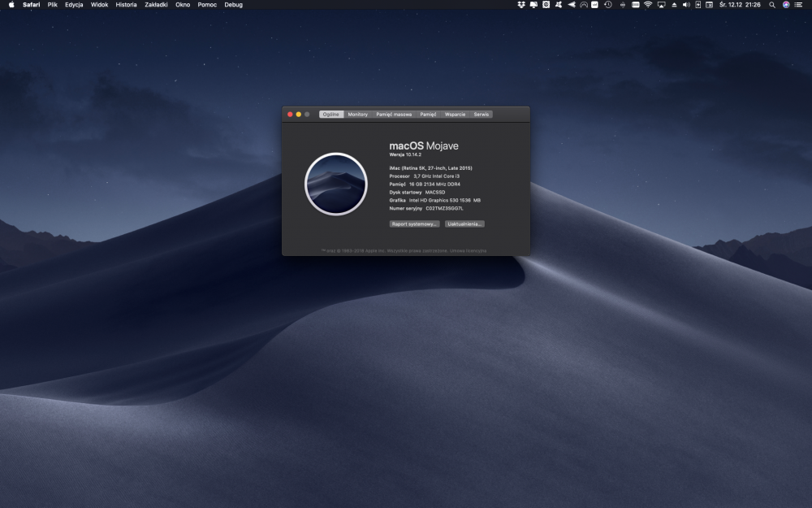
Task: Open the Widok menu
Action: [x=99, y=5]
